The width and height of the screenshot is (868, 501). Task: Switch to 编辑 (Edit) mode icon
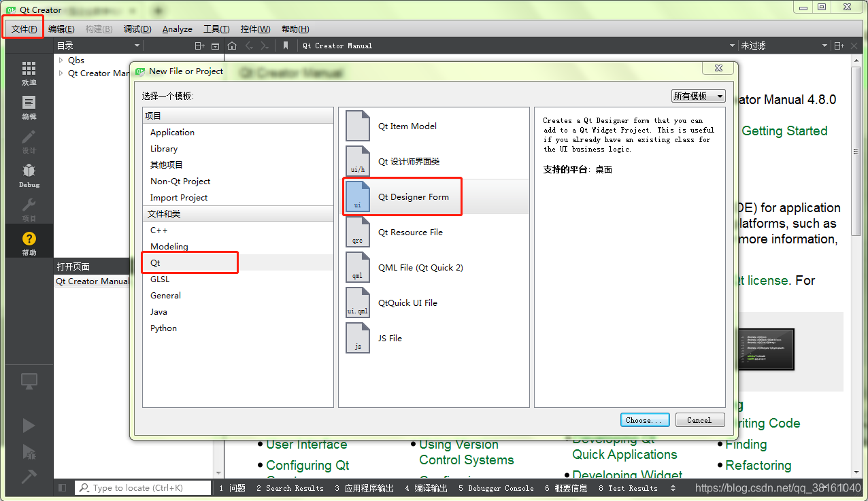click(29, 103)
